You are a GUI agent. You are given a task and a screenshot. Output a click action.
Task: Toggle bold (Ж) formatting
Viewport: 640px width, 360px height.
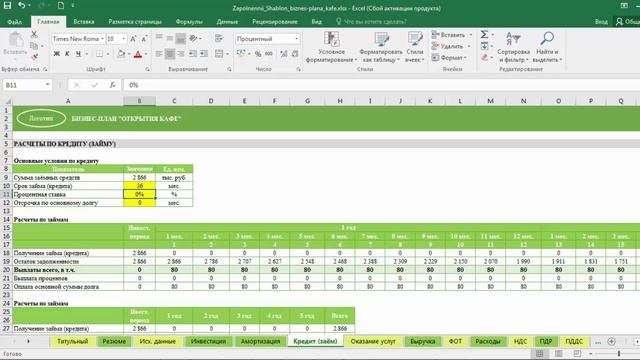coord(57,54)
